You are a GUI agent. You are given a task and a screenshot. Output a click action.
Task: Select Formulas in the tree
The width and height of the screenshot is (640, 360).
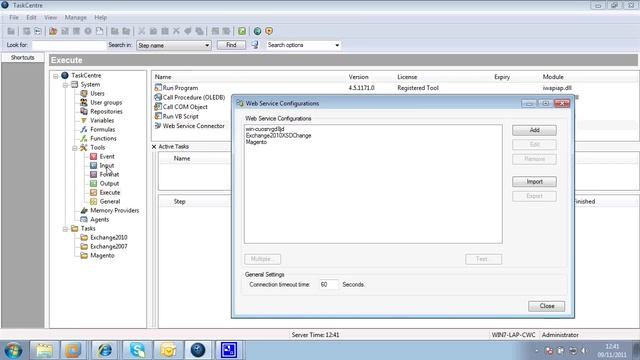102,129
